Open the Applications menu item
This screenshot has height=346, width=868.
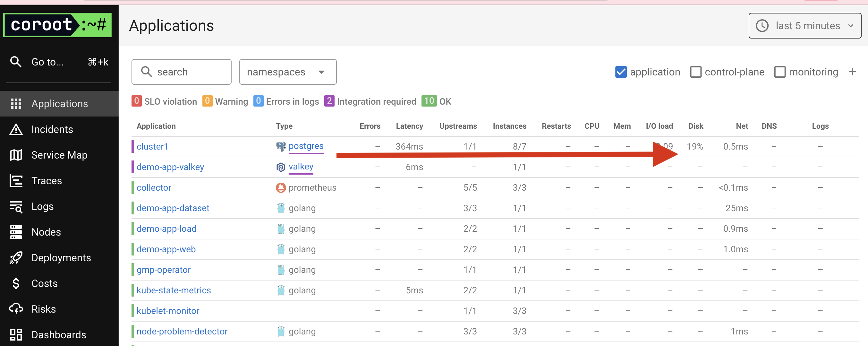click(59, 104)
